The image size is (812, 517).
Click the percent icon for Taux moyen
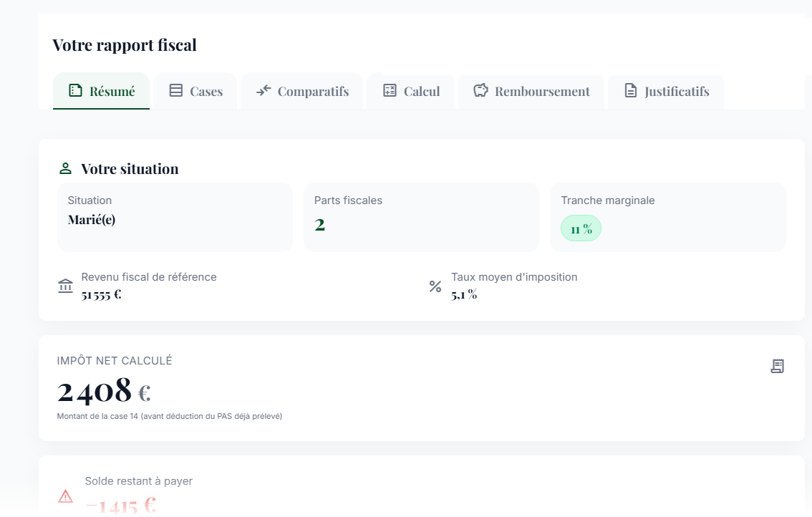click(435, 286)
